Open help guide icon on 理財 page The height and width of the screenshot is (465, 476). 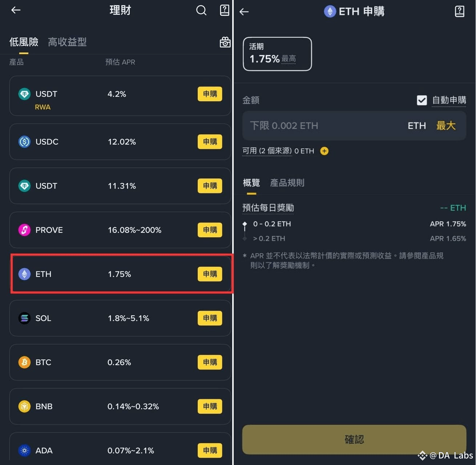(225, 10)
